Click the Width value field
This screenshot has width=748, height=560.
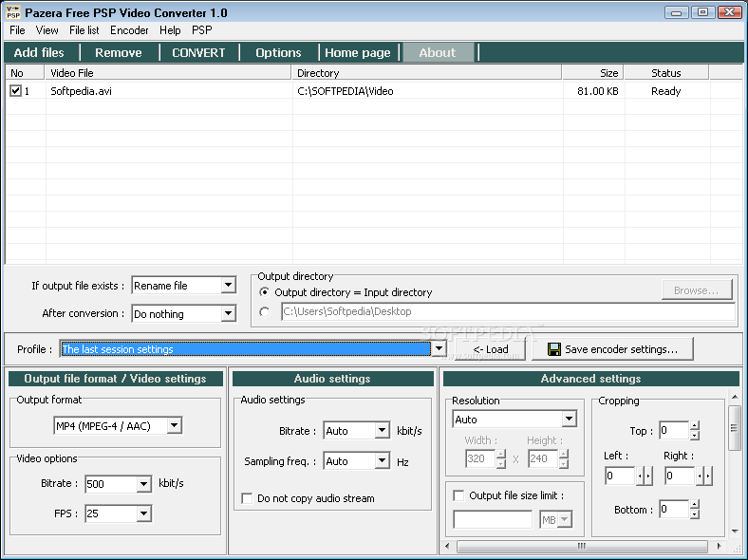[481, 458]
